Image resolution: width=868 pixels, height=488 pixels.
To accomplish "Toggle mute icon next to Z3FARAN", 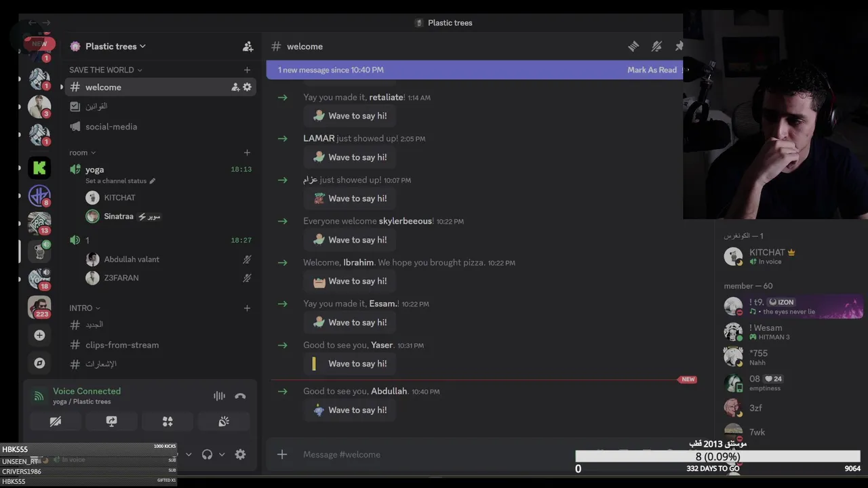I will [247, 278].
